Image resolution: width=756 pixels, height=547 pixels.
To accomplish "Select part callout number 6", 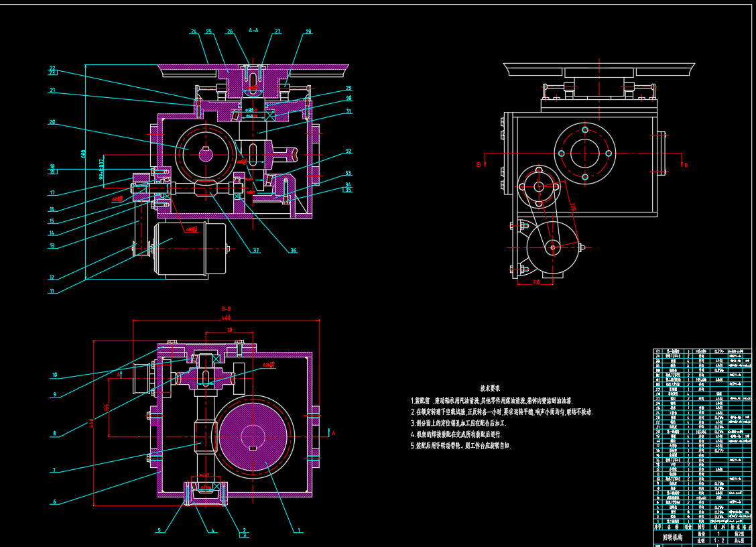I will [x=54, y=502].
